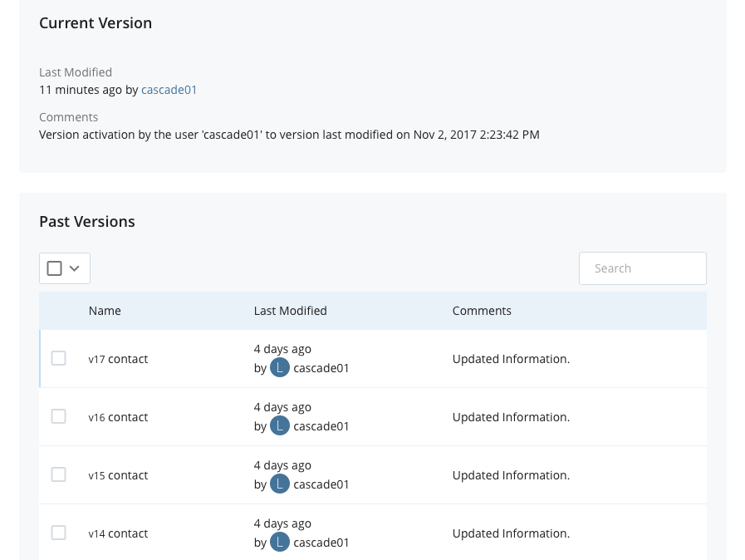The width and height of the screenshot is (745, 560).
Task: Toggle the select-all checkbox above the table
Action: click(x=54, y=268)
